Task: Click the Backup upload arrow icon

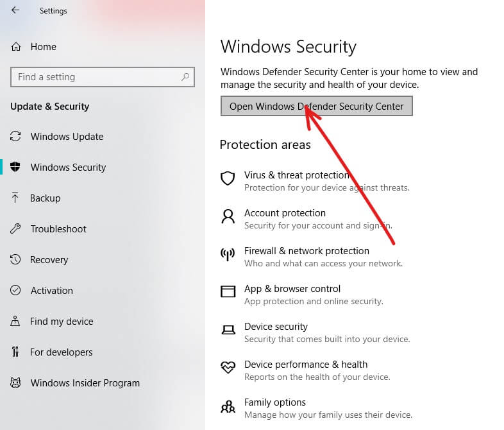Action: coord(16,198)
